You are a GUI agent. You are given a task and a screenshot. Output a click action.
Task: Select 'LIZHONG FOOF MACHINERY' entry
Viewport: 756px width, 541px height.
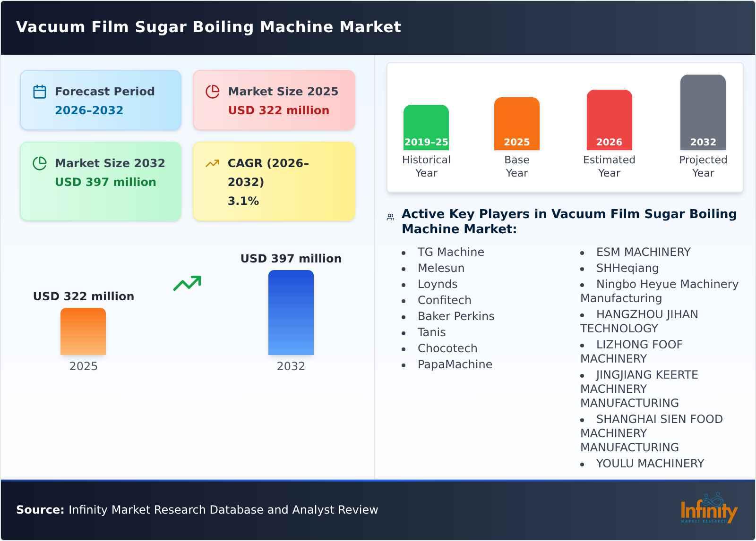[x=632, y=352]
